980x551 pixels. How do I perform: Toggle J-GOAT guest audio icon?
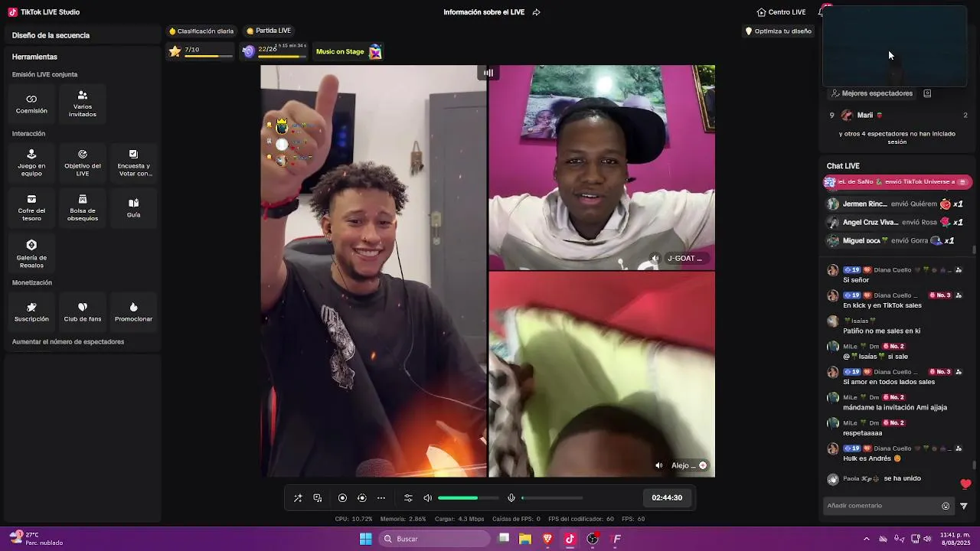click(x=655, y=259)
